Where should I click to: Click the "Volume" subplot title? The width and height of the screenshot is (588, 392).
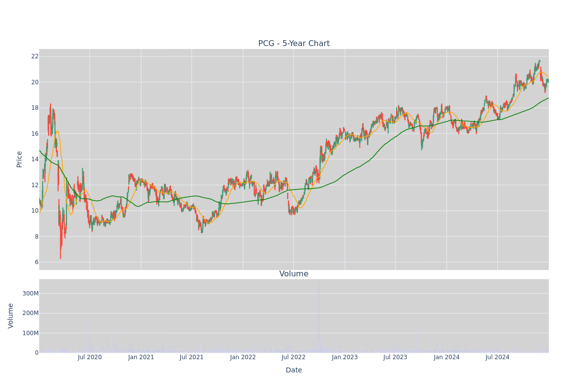[x=294, y=274]
